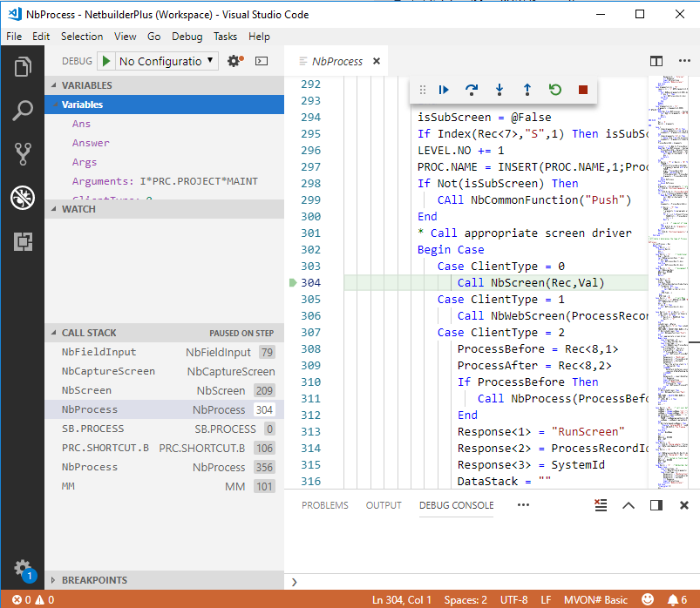Open editor More Actions menu

[684, 61]
